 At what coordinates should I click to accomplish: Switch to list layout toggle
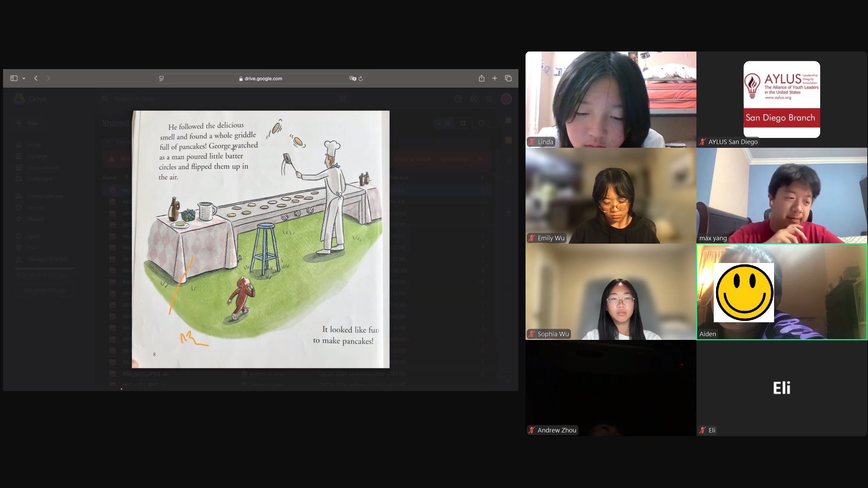pos(444,123)
